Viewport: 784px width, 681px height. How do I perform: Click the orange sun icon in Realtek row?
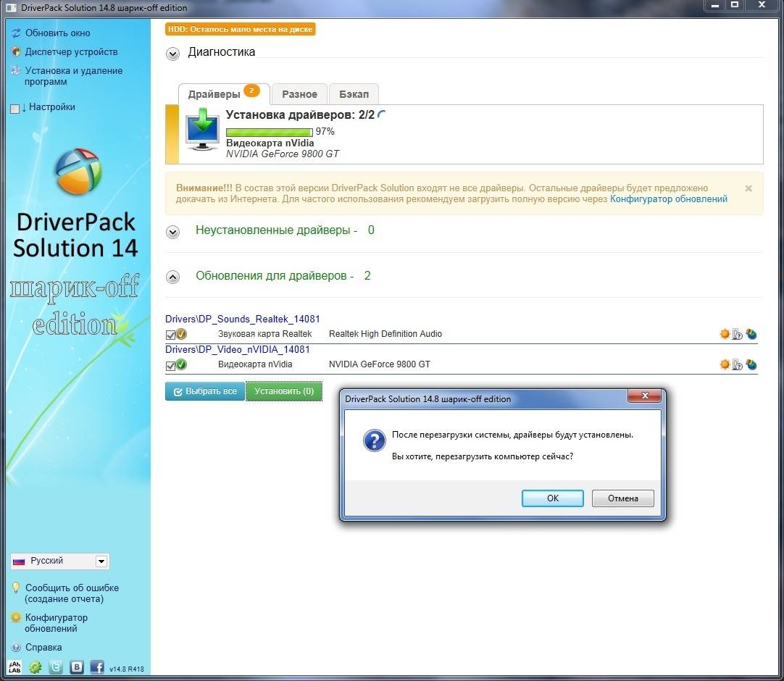(725, 334)
